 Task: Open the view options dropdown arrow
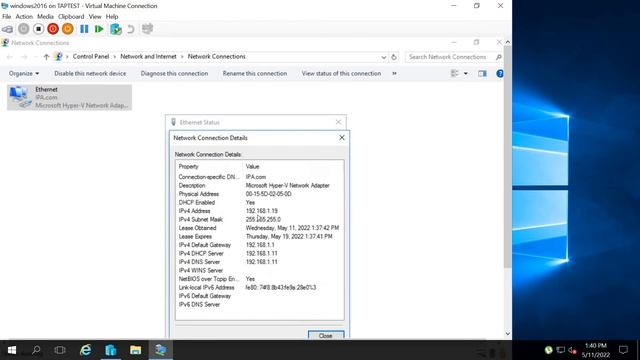[466, 73]
